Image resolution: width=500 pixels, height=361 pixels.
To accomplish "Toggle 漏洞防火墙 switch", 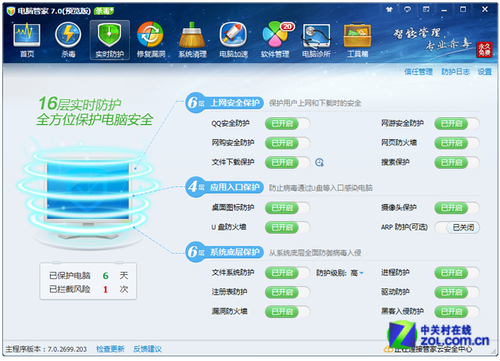I will point(287,312).
